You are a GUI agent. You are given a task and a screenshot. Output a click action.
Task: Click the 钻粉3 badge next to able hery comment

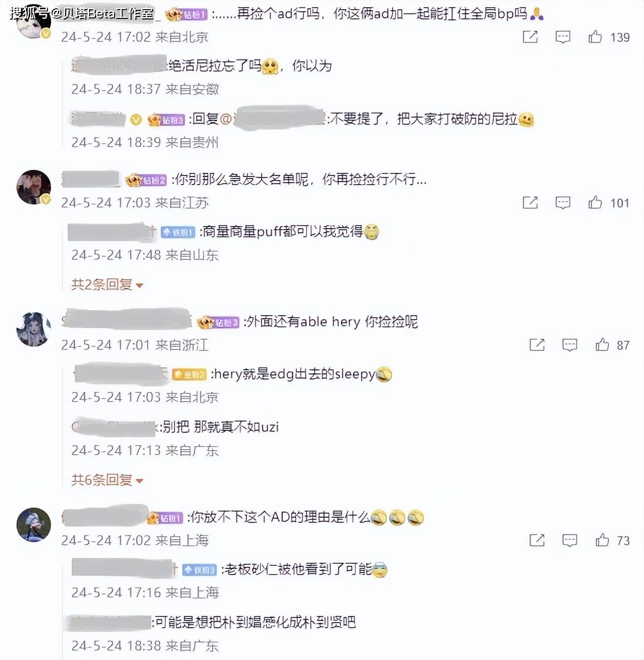[x=219, y=322]
